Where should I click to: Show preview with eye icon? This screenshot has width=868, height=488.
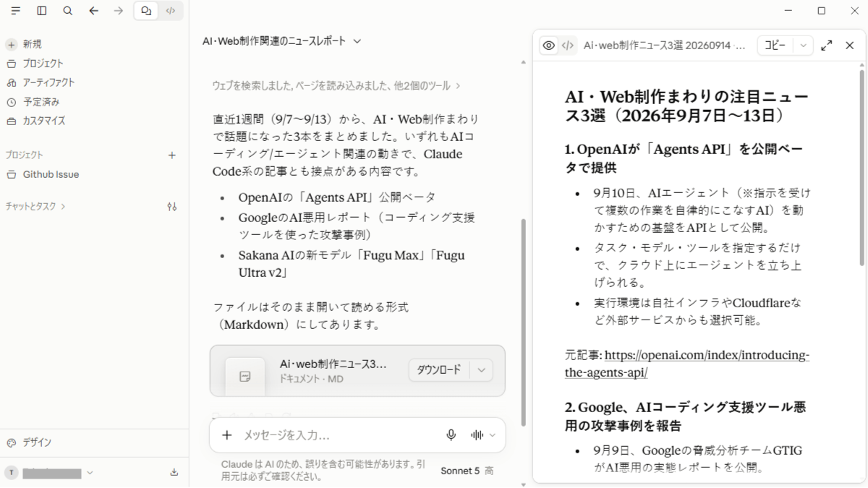[549, 46]
